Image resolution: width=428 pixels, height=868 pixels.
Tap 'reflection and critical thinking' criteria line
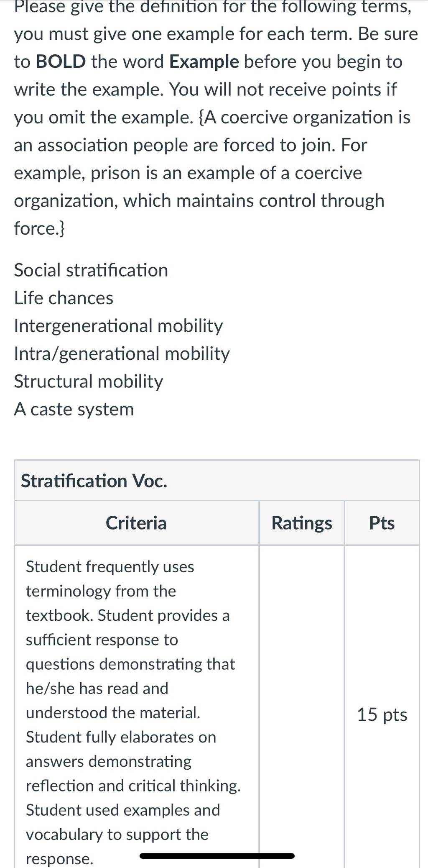[133, 786]
